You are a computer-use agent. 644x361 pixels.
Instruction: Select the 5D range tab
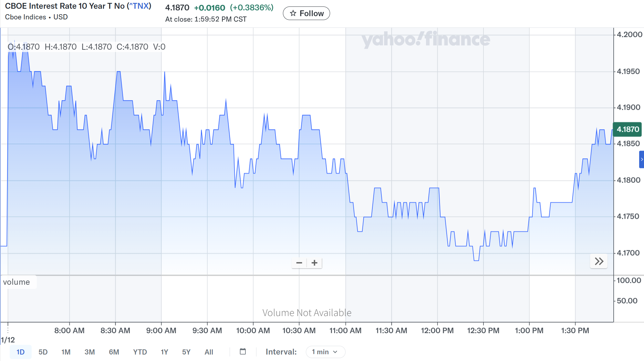43,352
